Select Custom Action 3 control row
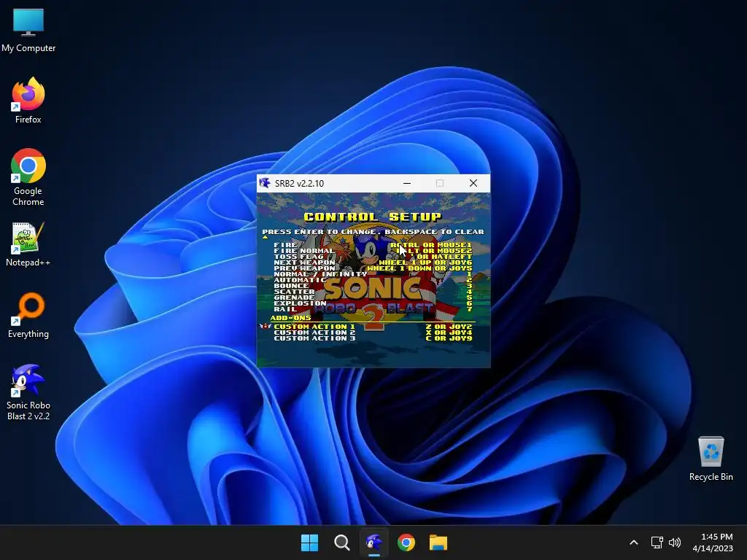 (x=373, y=338)
